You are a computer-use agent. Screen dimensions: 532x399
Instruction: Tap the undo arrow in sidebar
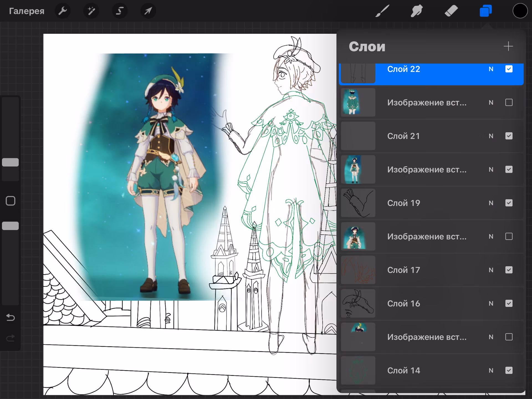coord(11,317)
